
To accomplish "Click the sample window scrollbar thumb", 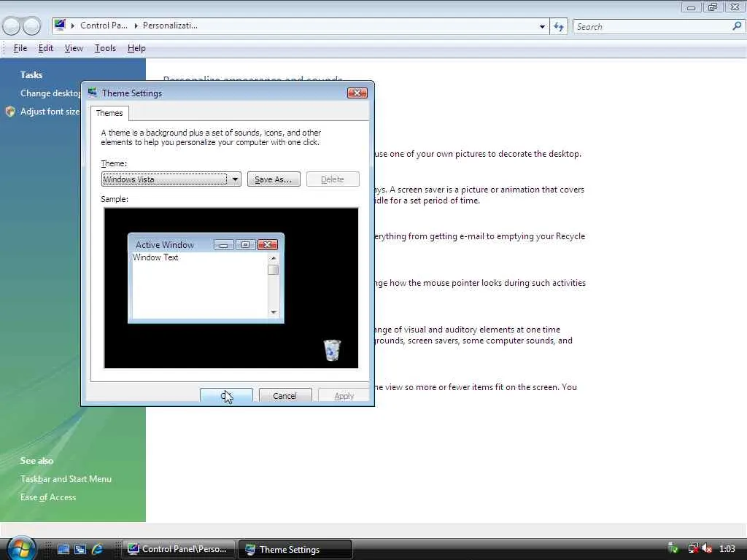I will 274,270.
